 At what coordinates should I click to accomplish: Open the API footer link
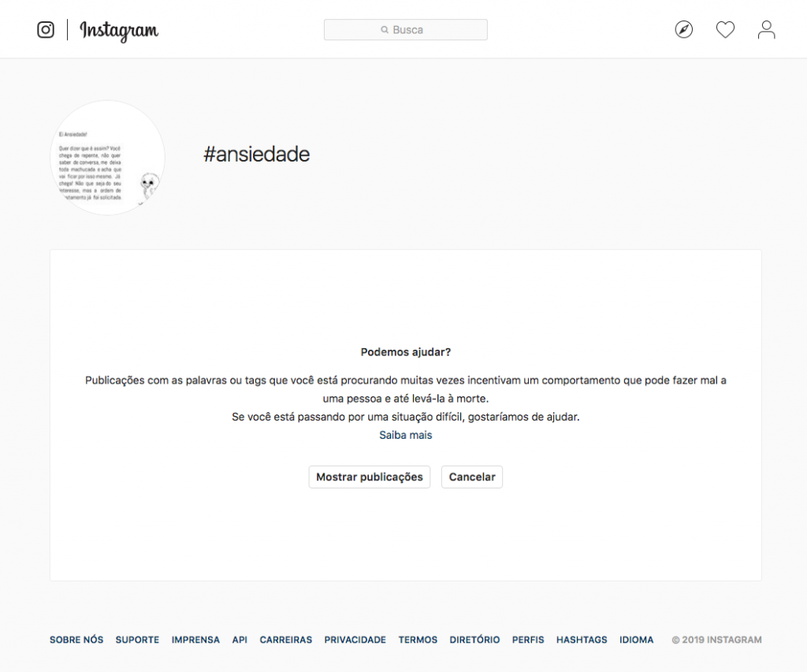click(x=240, y=640)
